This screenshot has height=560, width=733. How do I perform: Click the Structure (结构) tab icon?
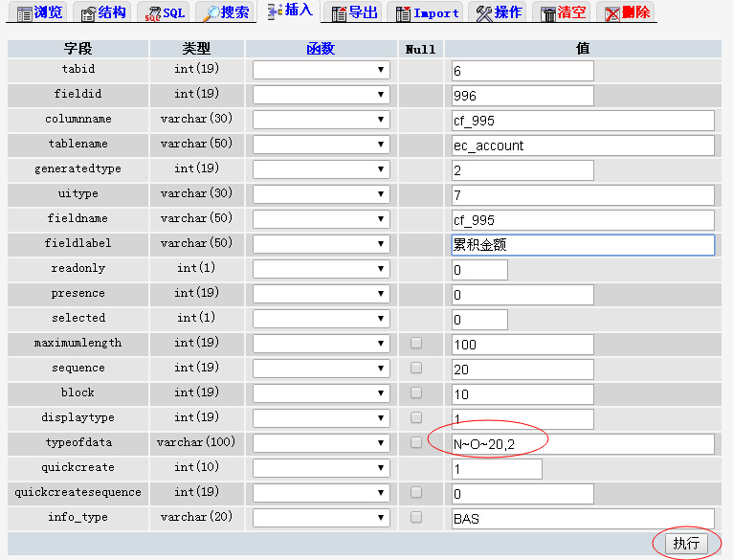pos(88,14)
